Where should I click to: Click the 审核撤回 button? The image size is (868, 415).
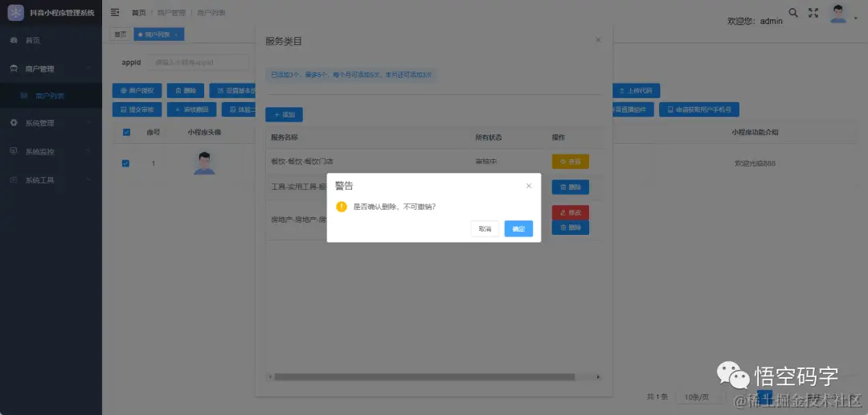(191, 109)
